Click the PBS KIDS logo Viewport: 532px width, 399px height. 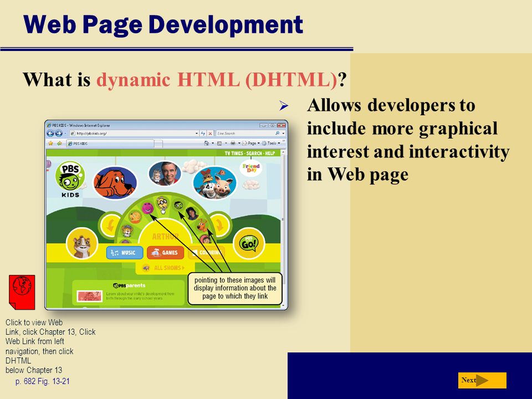tap(70, 179)
